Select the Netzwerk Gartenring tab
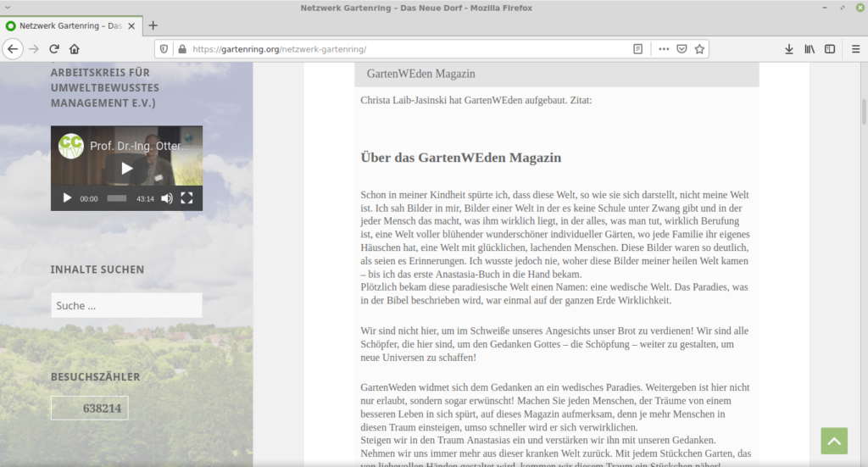The height and width of the screenshot is (467, 868). pyautogui.click(x=71, y=26)
